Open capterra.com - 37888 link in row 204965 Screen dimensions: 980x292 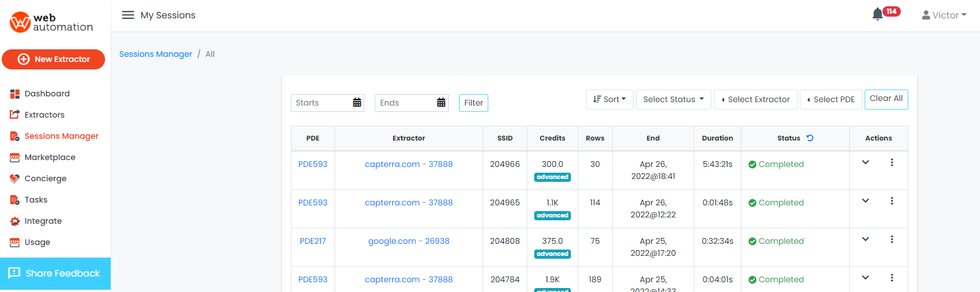[x=409, y=203]
